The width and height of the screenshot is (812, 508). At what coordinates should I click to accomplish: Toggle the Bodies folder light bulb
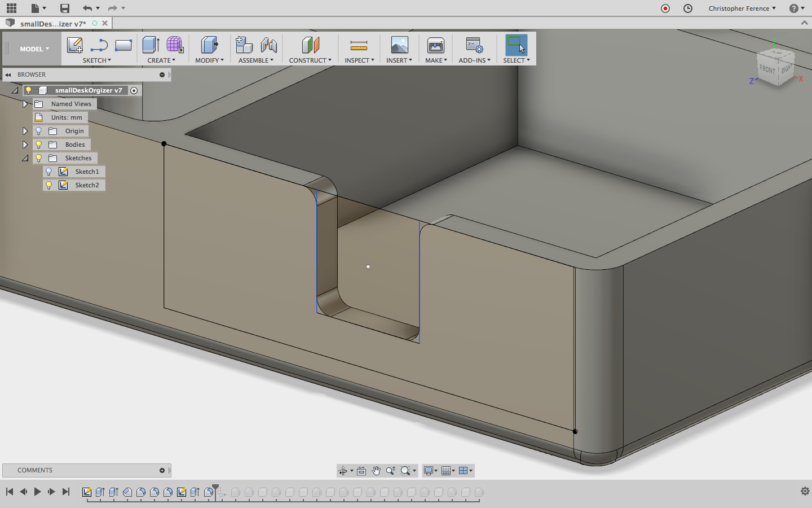39,144
